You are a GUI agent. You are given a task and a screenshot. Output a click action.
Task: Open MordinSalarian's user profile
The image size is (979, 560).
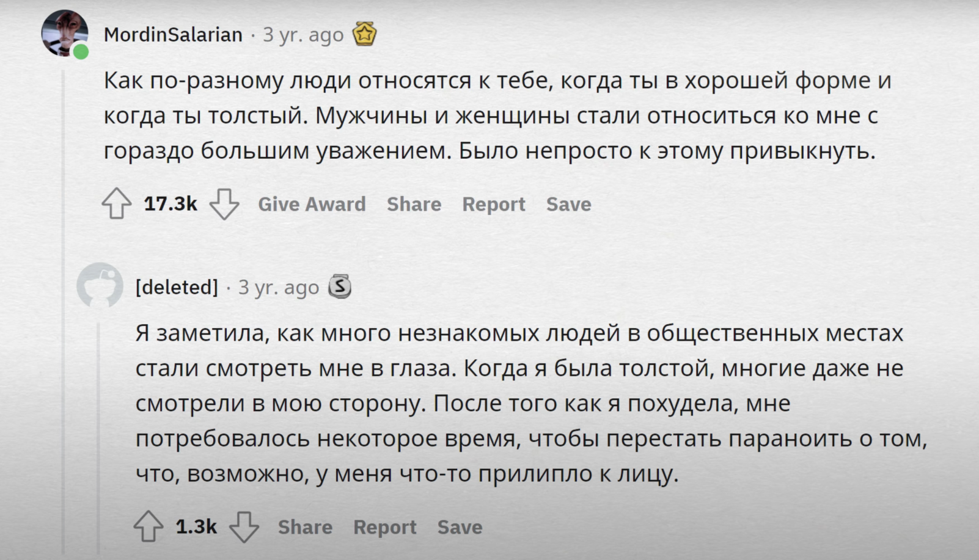point(173,35)
